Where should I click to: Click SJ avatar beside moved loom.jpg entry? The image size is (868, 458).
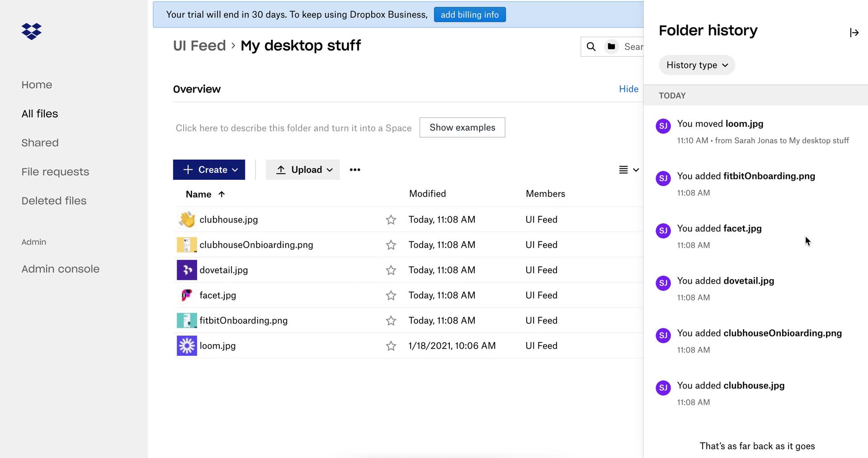(x=663, y=126)
